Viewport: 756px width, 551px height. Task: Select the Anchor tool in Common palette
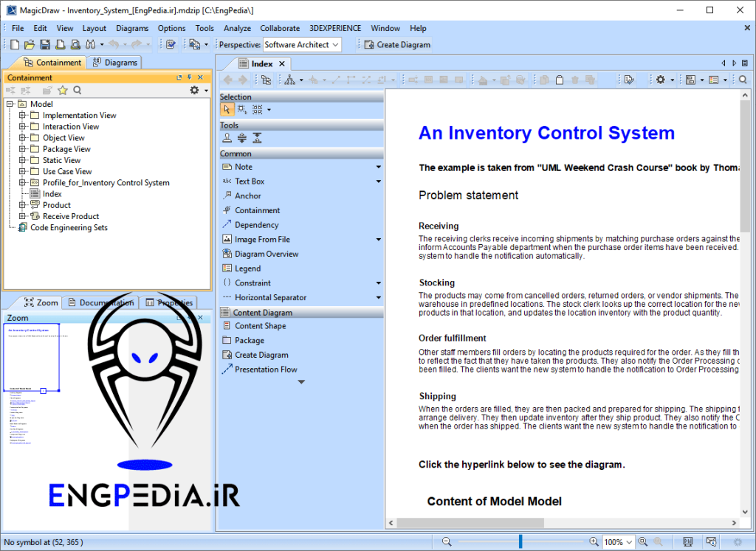[247, 196]
